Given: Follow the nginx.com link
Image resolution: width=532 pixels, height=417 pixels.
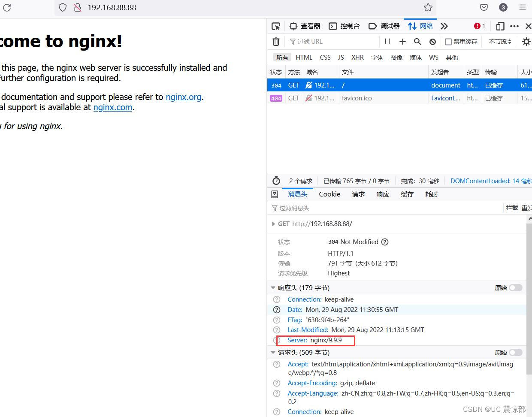Looking at the screenshot, I should point(113,107).
